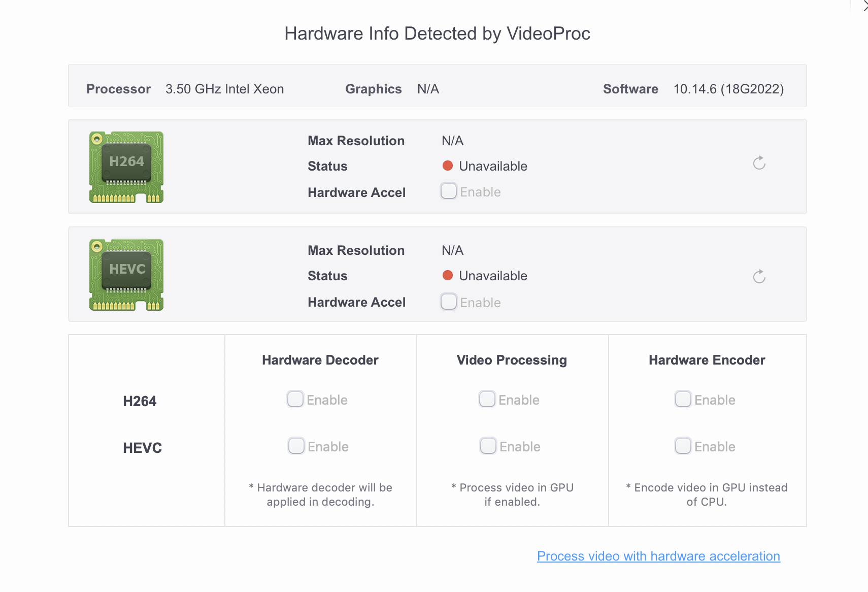Click the Software version text
868x592 pixels.
coord(728,89)
